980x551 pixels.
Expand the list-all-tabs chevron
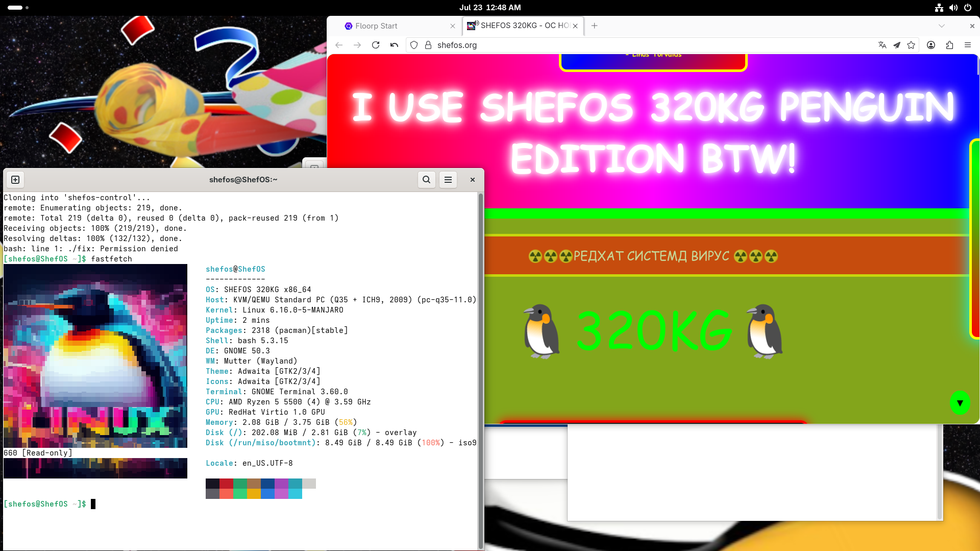942,26
